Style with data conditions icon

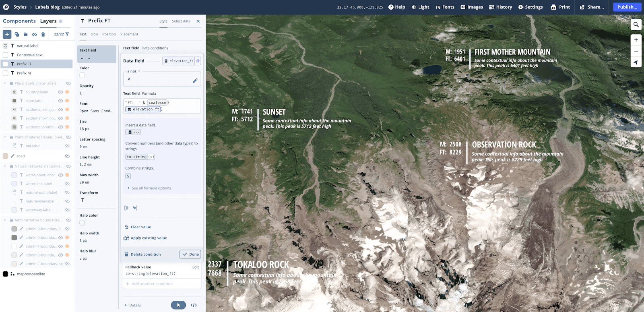click(135, 208)
